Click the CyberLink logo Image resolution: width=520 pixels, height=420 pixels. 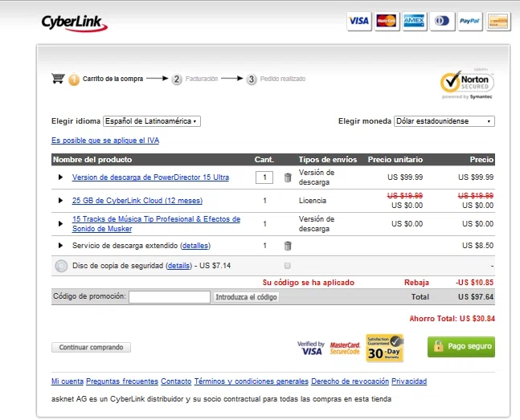74,23
